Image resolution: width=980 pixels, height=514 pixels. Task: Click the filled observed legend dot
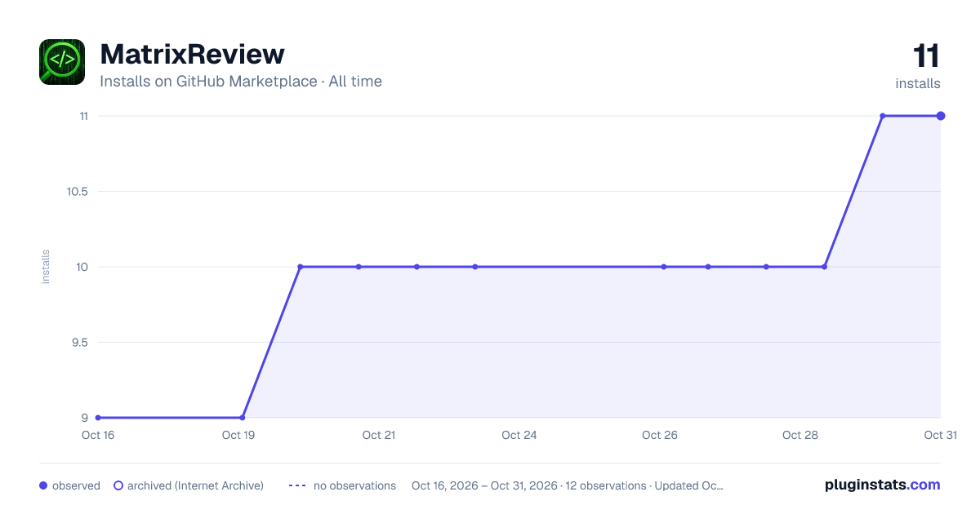click(x=43, y=485)
